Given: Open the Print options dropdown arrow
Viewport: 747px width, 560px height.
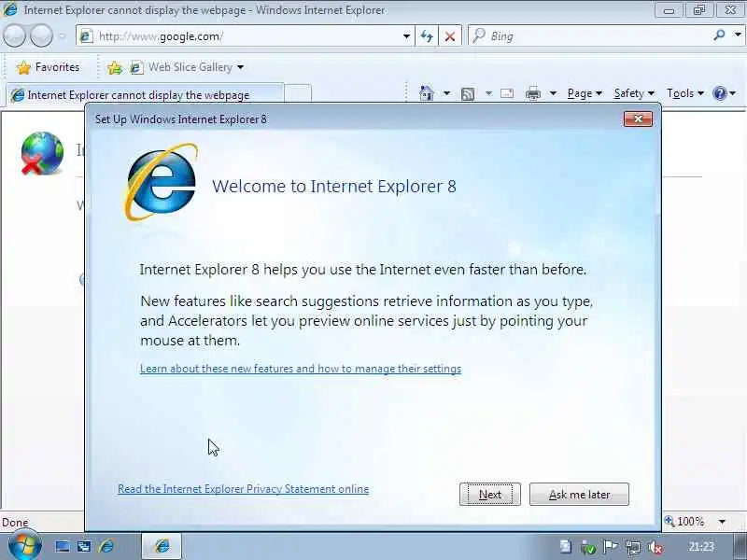Looking at the screenshot, I should click(553, 93).
